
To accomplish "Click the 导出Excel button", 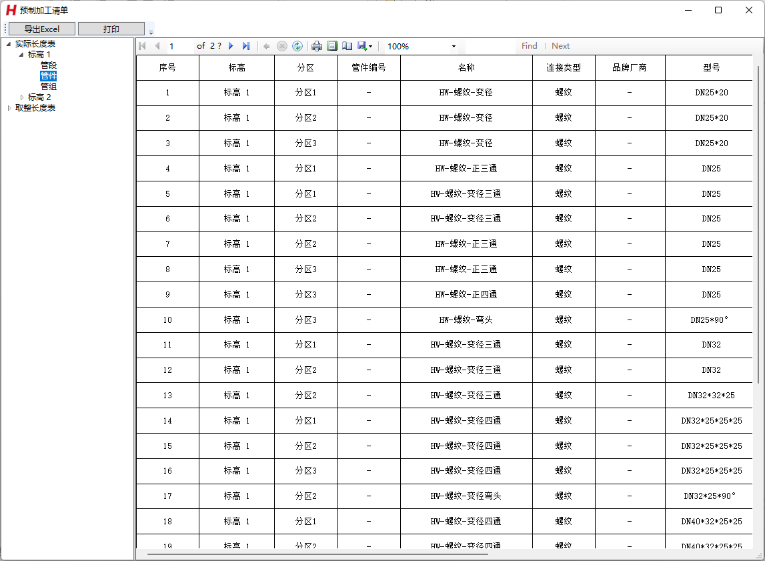I will pyautogui.click(x=42, y=29).
